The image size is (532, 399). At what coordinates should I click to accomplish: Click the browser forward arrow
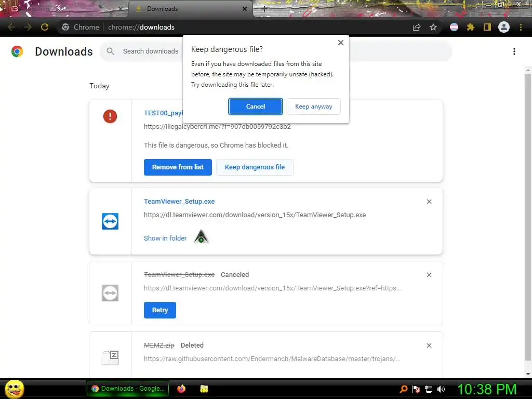pyautogui.click(x=28, y=27)
